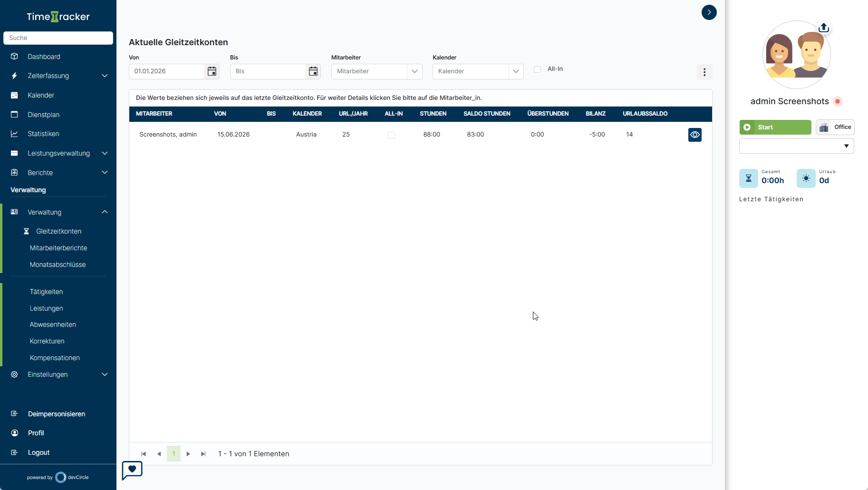Click the TimeTracker logo
The height and width of the screenshot is (490, 868).
coord(58,17)
